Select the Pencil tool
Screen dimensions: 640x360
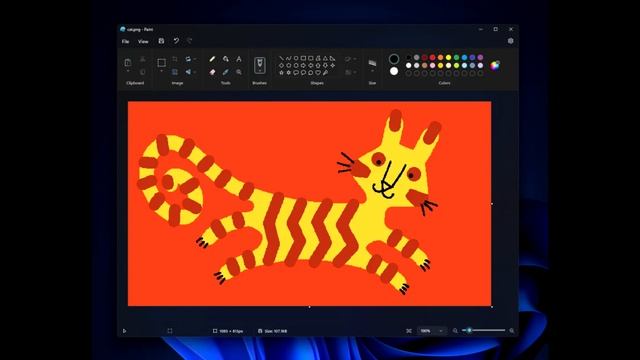pyautogui.click(x=212, y=60)
